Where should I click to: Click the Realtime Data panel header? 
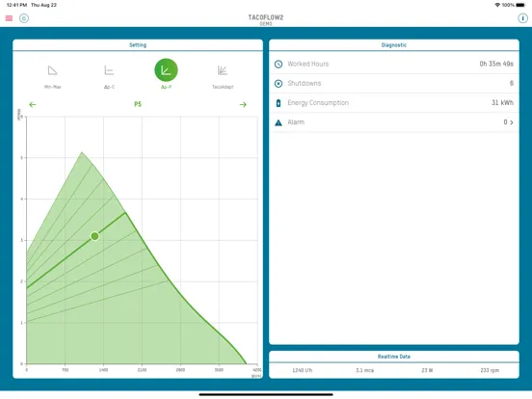click(394, 357)
